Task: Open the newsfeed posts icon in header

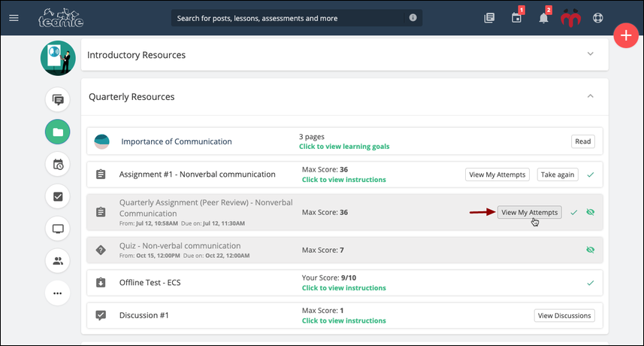Action: [489, 18]
